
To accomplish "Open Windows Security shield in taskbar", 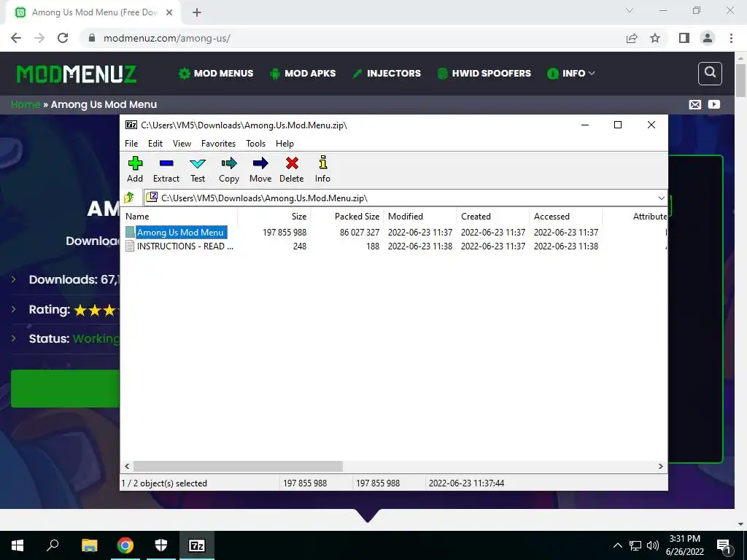I will [x=161, y=545].
